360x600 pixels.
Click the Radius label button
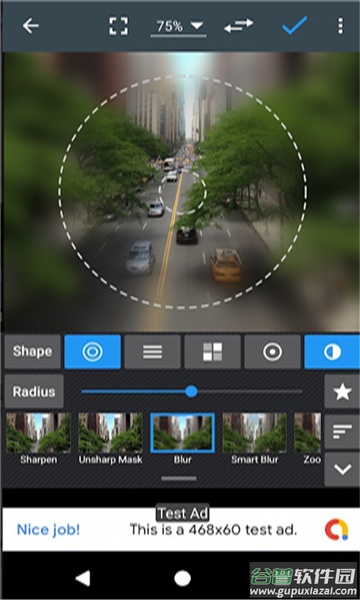click(34, 392)
